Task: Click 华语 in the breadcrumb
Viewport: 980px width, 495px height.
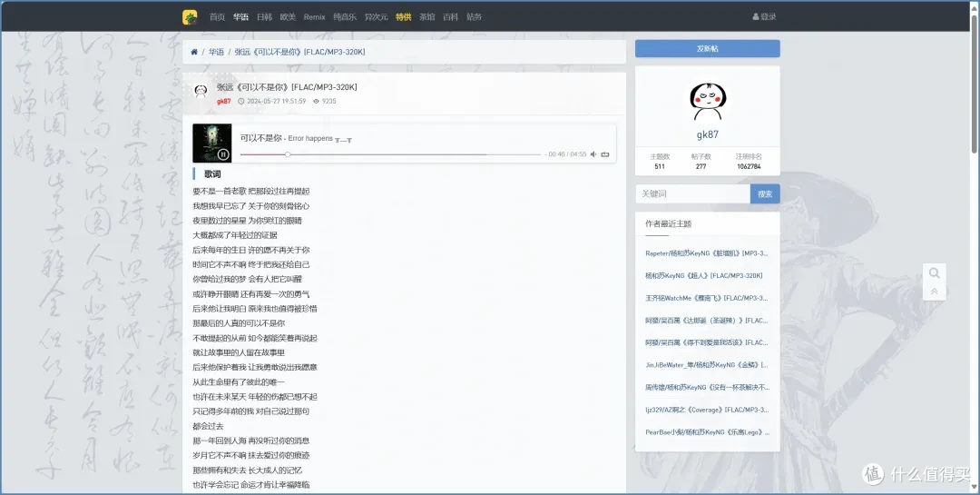Action: coord(216,52)
